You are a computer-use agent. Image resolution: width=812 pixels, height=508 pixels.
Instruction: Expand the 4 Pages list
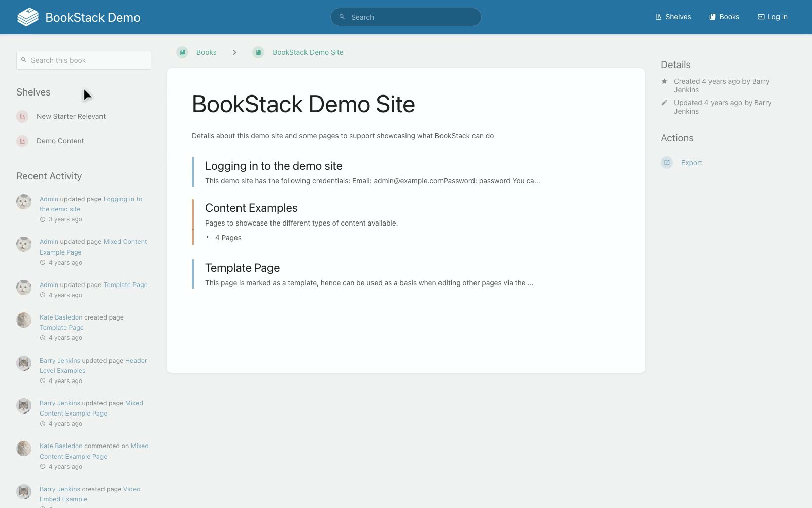click(x=224, y=238)
